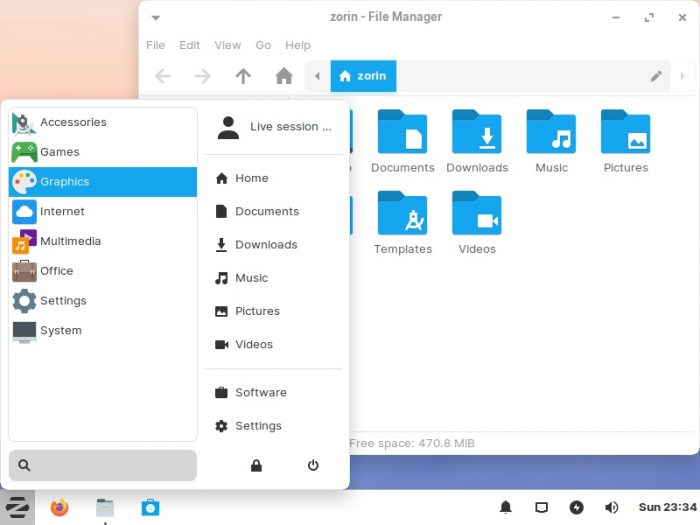The image size is (700, 525).
Task: Open the Go menu
Action: click(263, 45)
